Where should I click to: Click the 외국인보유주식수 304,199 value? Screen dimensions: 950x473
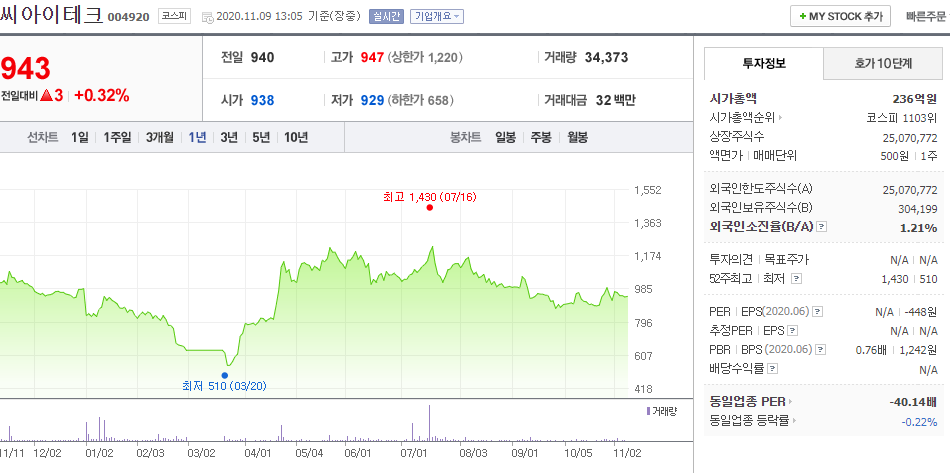917,208
